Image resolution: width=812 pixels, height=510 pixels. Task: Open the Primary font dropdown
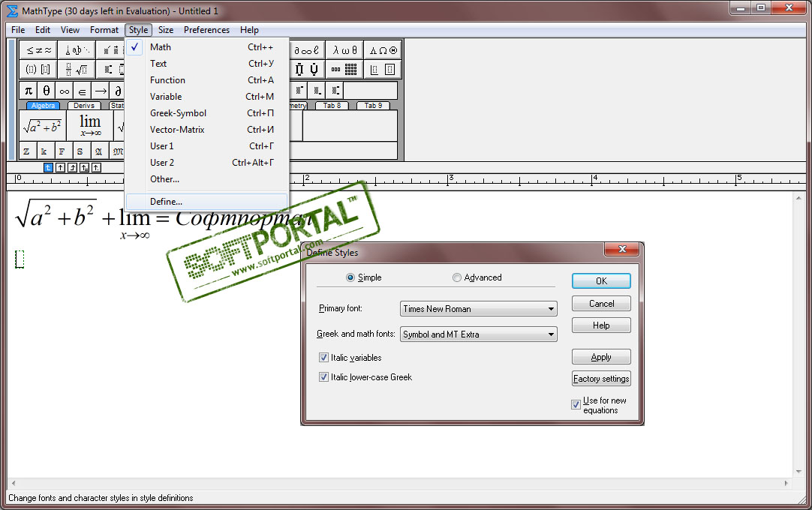[479, 309]
